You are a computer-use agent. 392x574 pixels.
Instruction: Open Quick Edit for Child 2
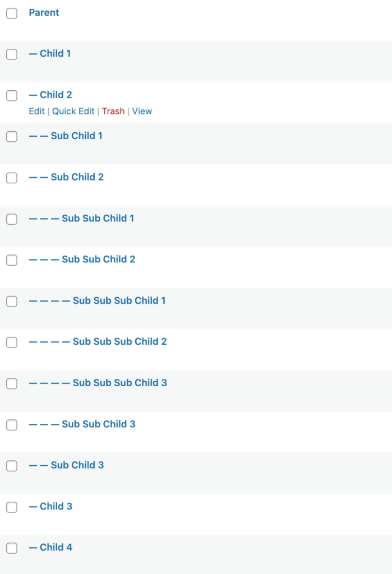73,111
